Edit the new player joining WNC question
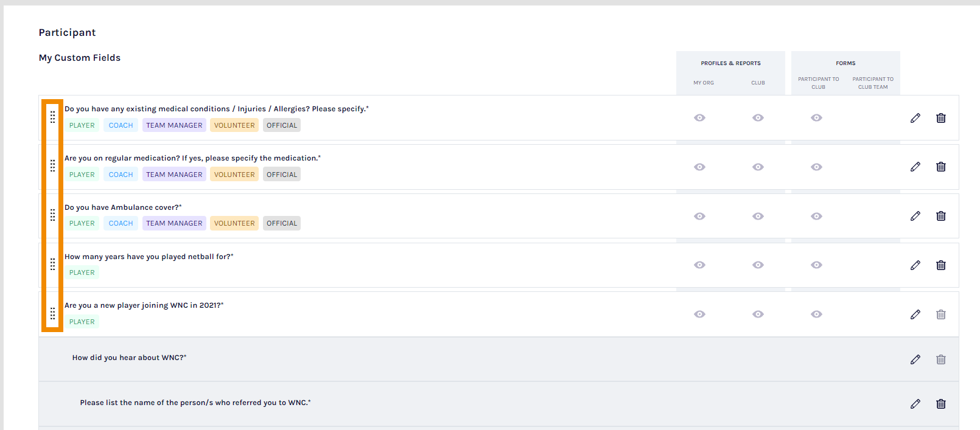Viewport: 980px width, 430px height. coord(915,314)
